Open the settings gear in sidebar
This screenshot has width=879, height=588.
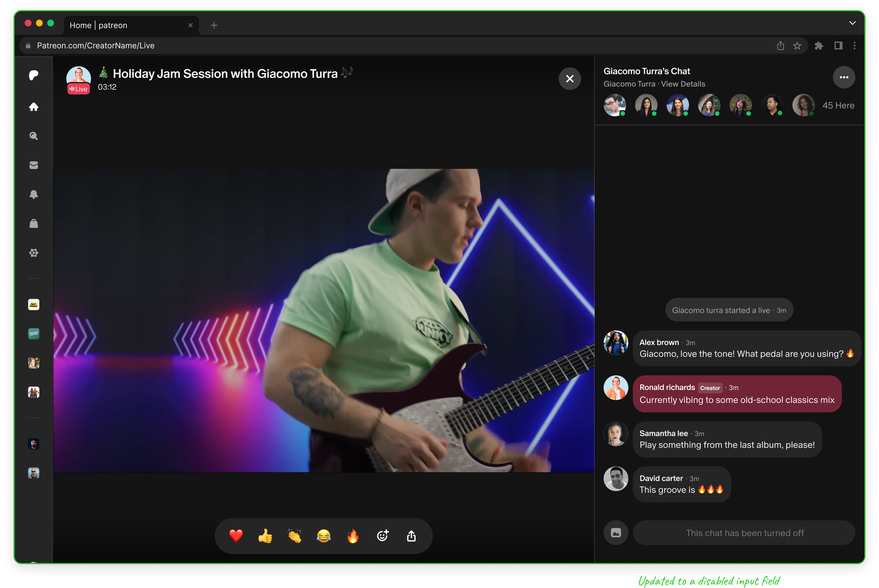point(34,253)
